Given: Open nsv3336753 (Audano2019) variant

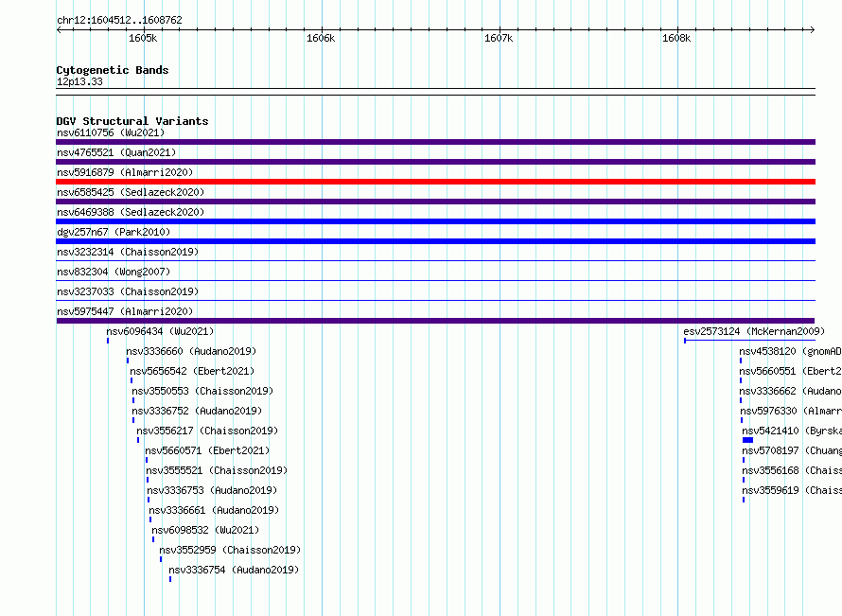Looking at the screenshot, I should (212, 490).
